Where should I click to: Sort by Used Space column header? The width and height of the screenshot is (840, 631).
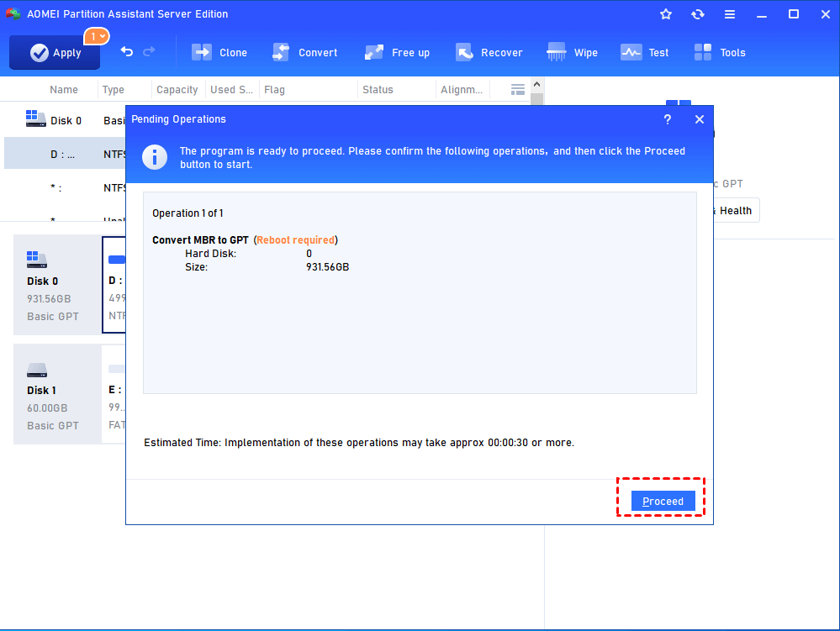point(231,90)
